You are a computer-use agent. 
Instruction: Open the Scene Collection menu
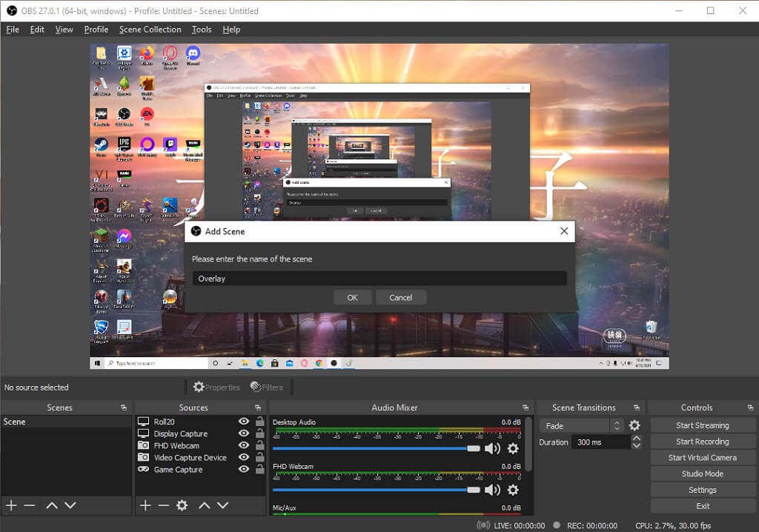pyautogui.click(x=150, y=30)
